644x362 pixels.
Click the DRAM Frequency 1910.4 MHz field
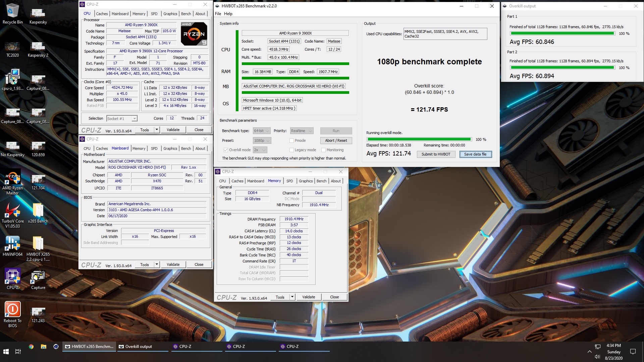294,219
